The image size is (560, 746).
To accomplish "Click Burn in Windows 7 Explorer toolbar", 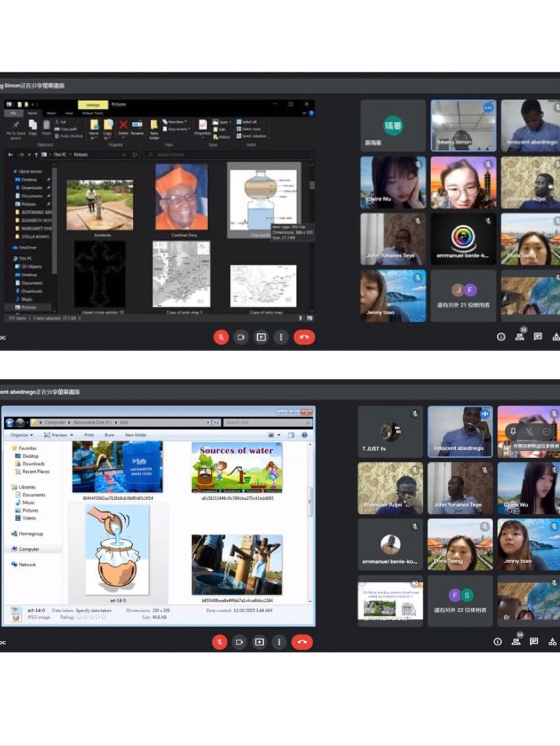I will [x=109, y=435].
